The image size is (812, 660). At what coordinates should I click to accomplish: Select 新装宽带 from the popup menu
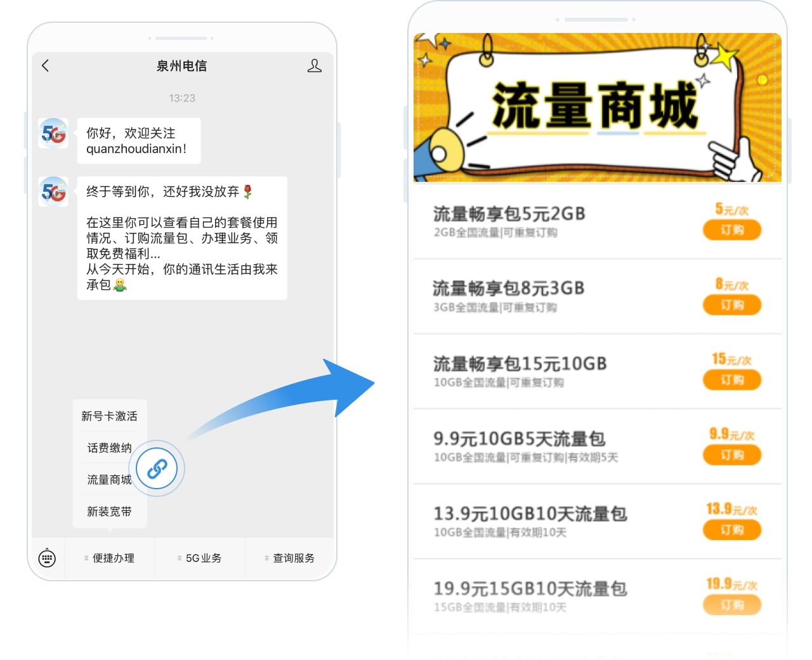pyautogui.click(x=109, y=511)
